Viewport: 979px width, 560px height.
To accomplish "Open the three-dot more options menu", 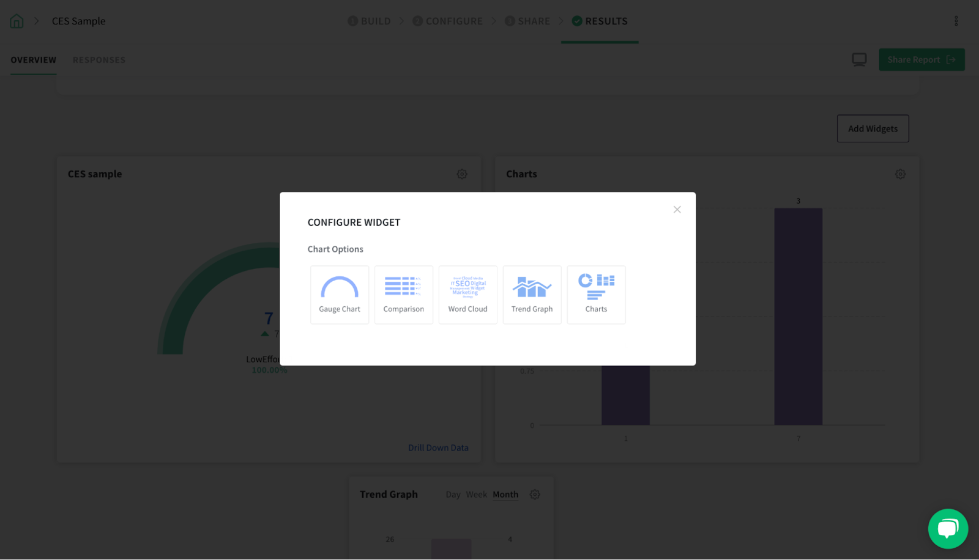I will point(956,21).
